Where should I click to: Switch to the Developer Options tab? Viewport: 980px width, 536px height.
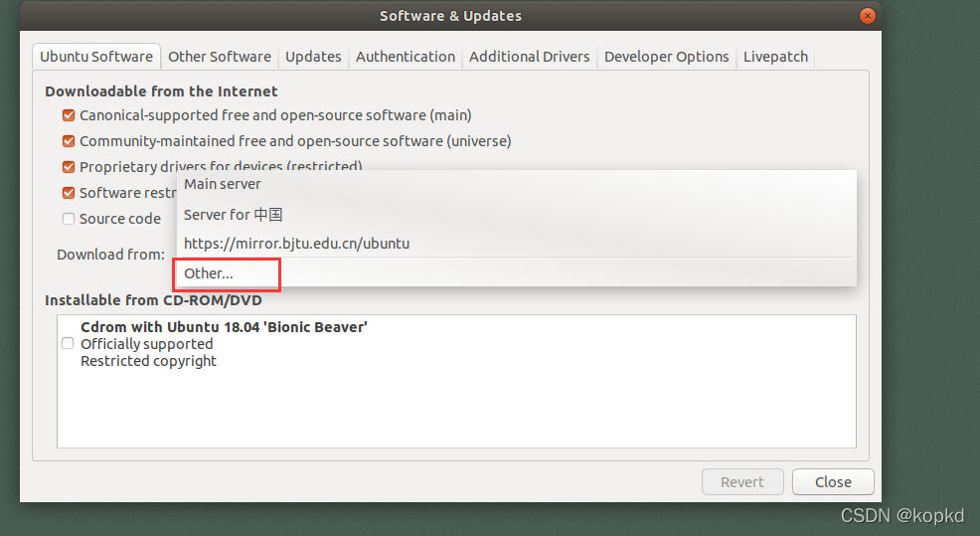pos(666,57)
